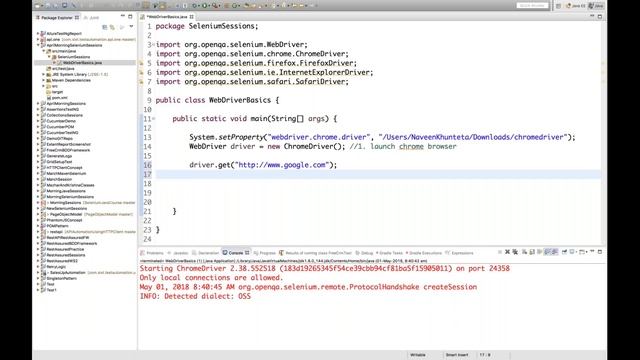This screenshot has height=360, width=640.
Task: Switch to the JUnit view tab
Action: (91, 18)
